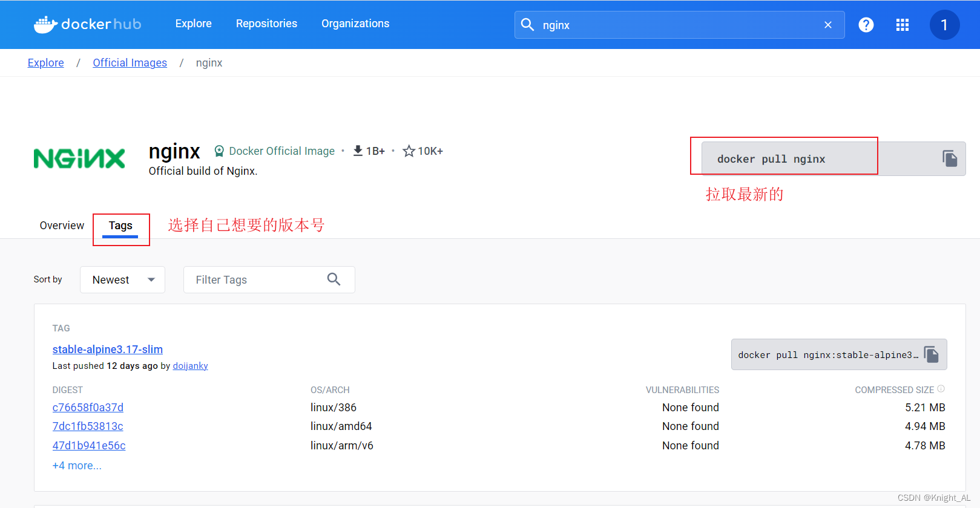Click the Official build of Nginx description
Image resolution: width=980 pixels, height=508 pixels.
[203, 171]
